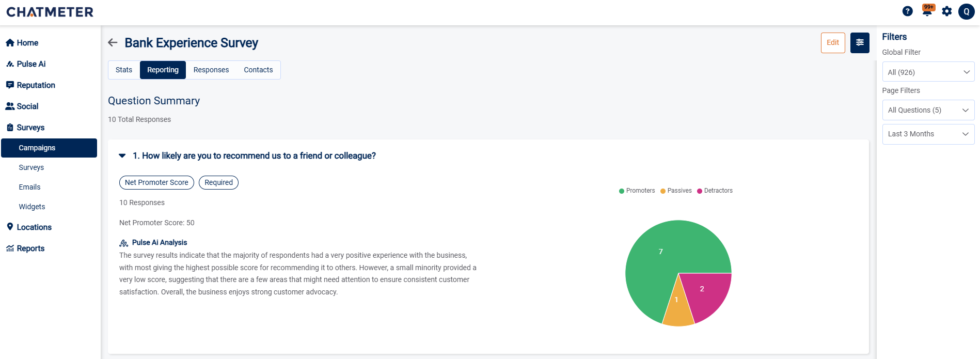Click the question 1 title text
This screenshot has width=980, height=359.
coord(254,155)
